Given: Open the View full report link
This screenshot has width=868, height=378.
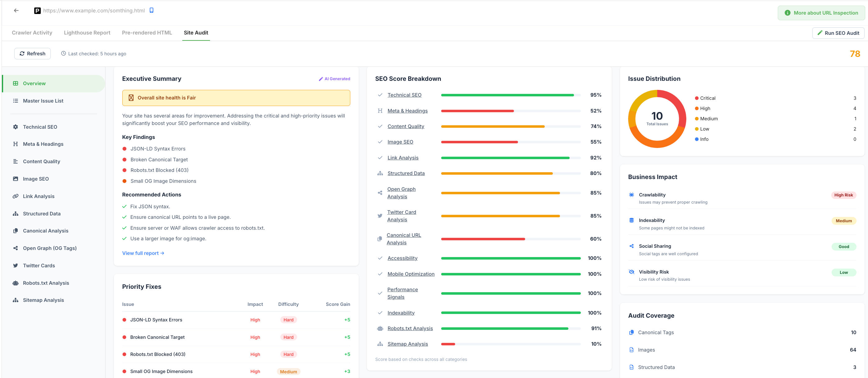Looking at the screenshot, I should tap(143, 253).
